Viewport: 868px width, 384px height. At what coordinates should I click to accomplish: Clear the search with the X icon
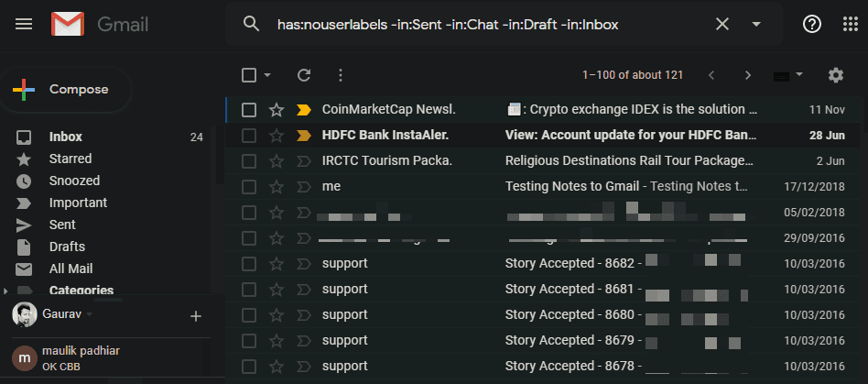coord(722,24)
